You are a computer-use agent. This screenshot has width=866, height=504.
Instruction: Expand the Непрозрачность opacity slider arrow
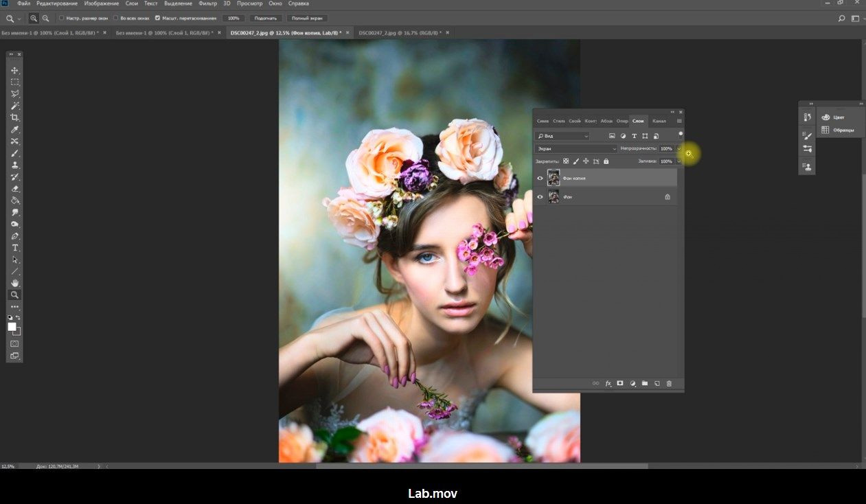pos(679,148)
